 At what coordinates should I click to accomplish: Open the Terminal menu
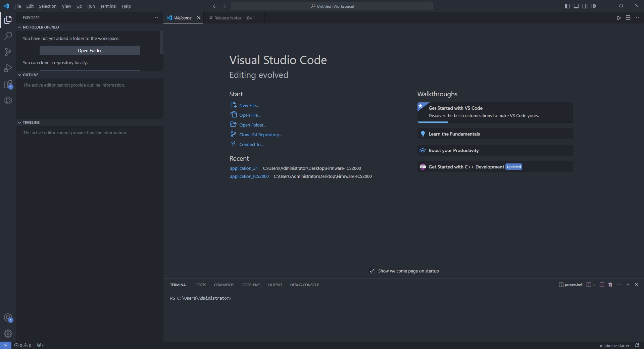point(108,6)
